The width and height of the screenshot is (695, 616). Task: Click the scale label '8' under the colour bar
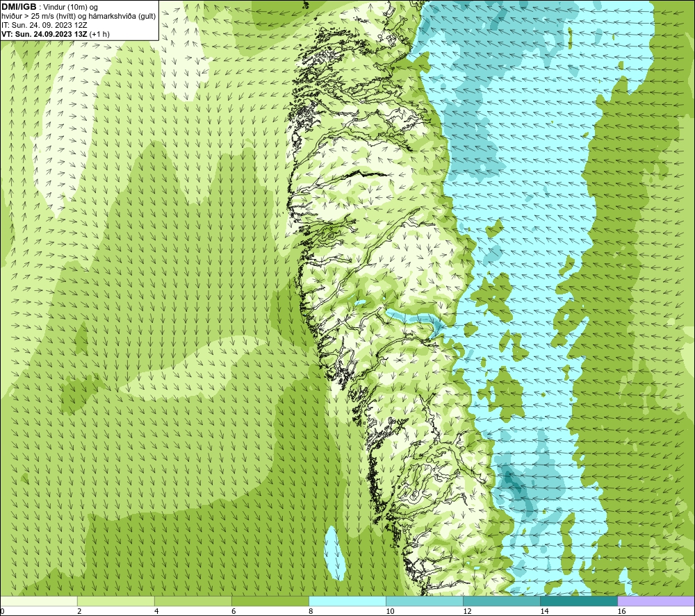[311, 612]
